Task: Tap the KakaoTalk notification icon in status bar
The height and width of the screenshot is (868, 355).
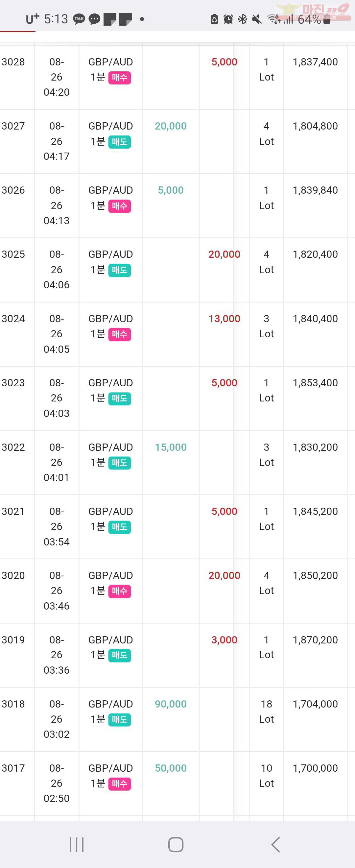Action: pyautogui.click(x=79, y=19)
